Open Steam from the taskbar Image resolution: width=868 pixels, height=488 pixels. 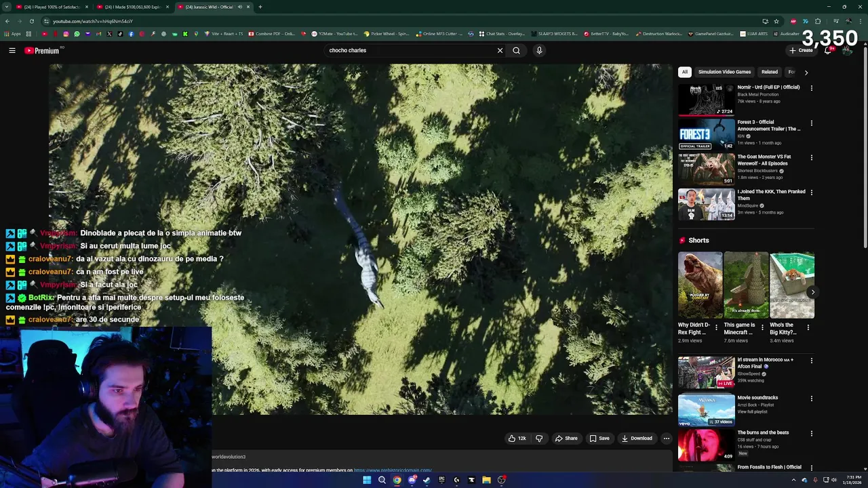pyautogui.click(x=427, y=480)
